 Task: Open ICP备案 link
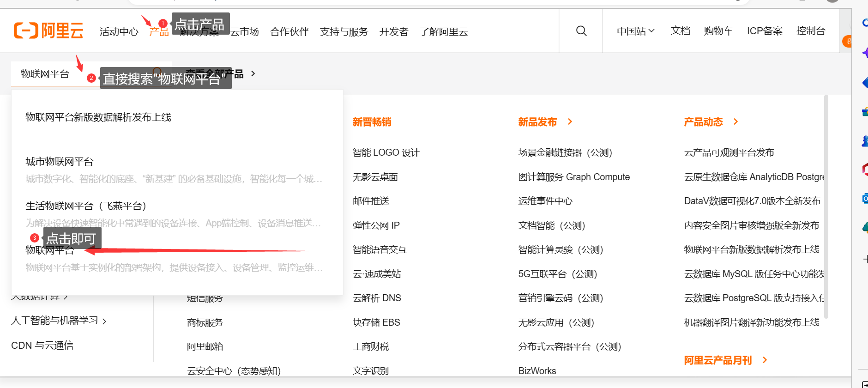pyautogui.click(x=765, y=31)
